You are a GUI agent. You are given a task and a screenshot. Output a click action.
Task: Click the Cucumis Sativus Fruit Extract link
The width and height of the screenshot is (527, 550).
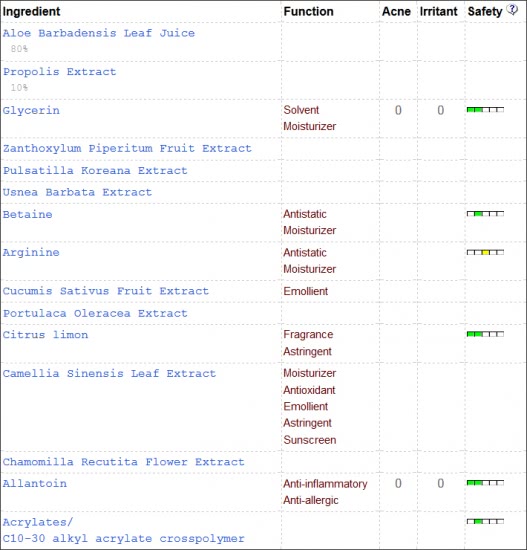click(x=106, y=291)
